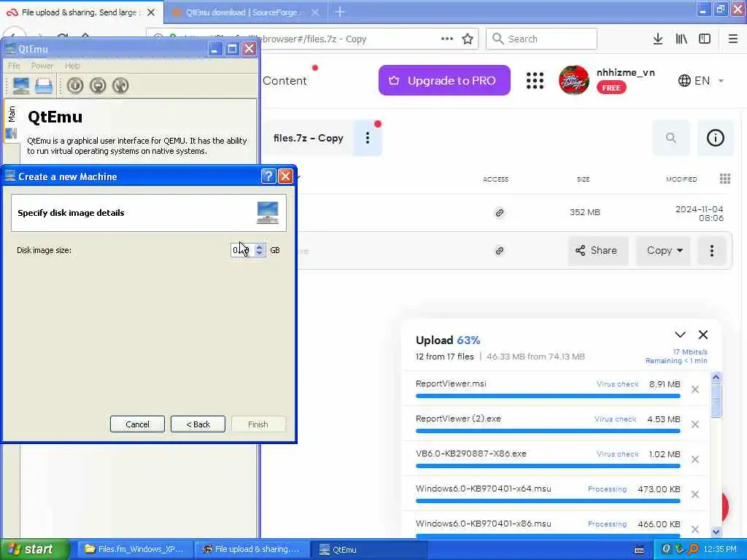
Task: Open the Help menu in QtEmu
Action: tap(72, 66)
